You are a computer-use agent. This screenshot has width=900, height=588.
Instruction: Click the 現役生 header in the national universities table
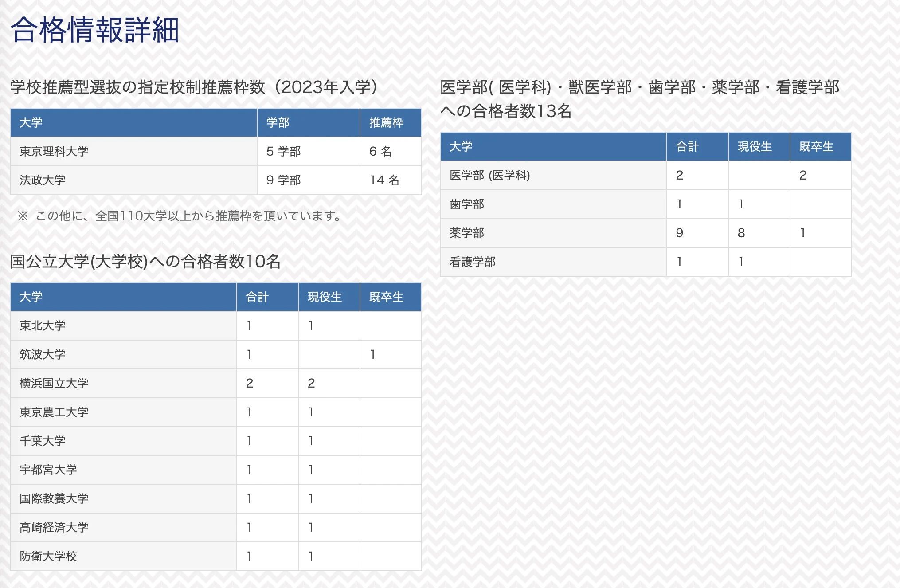pos(325,297)
